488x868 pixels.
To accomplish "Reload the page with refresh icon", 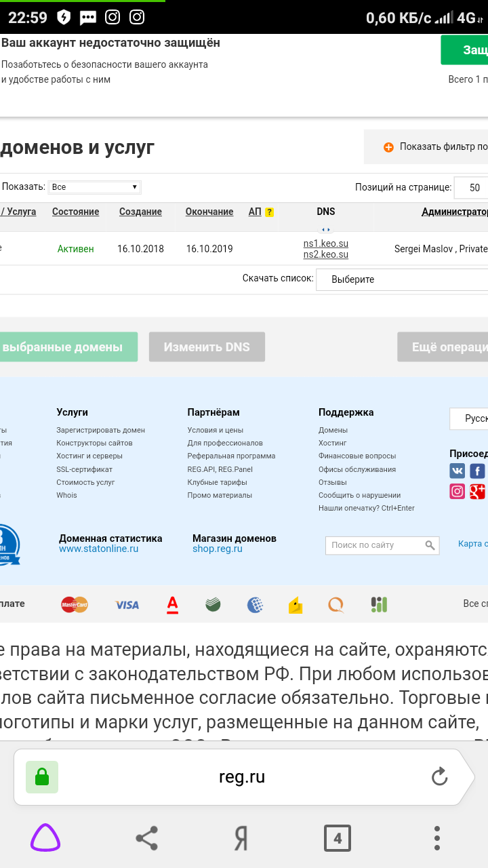I will pos(440,776).
